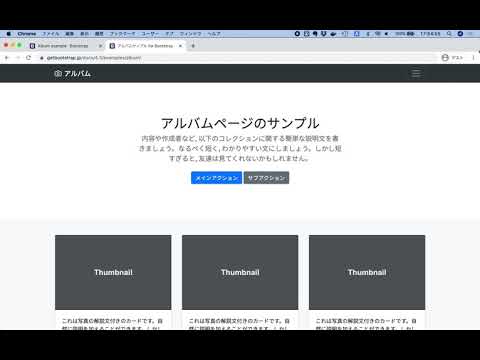Open the ヘルプ menu
The width and height of the screenshot is (480, 360).
214,34
